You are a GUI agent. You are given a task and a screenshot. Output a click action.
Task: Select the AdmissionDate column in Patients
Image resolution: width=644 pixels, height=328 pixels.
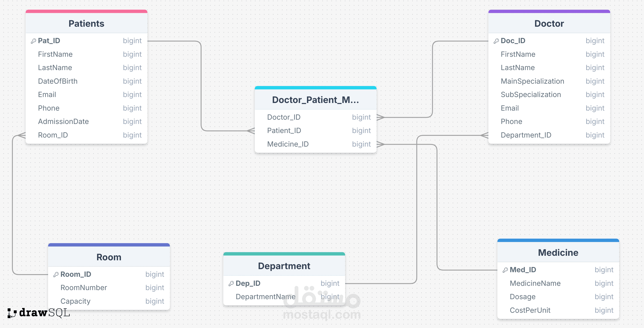pos(87,121)
